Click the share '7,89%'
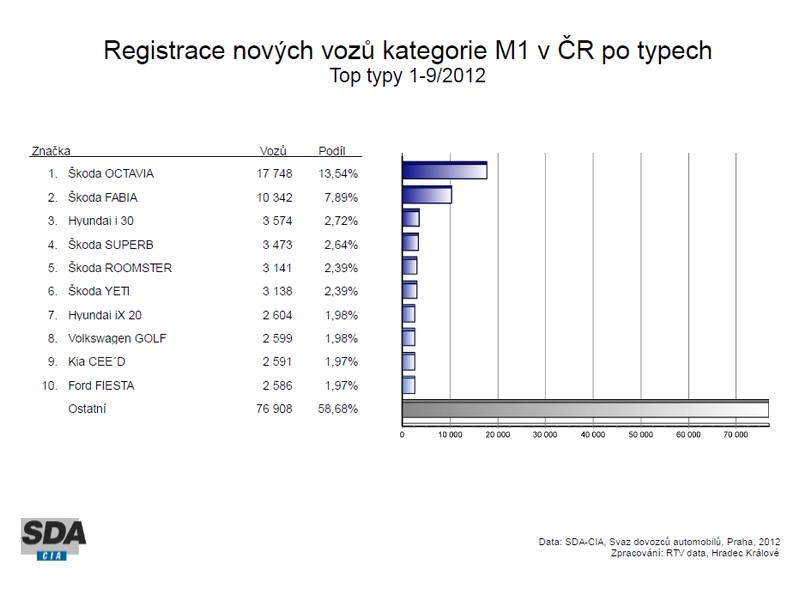Screen dimensions: 800x600 click(341, 197)
